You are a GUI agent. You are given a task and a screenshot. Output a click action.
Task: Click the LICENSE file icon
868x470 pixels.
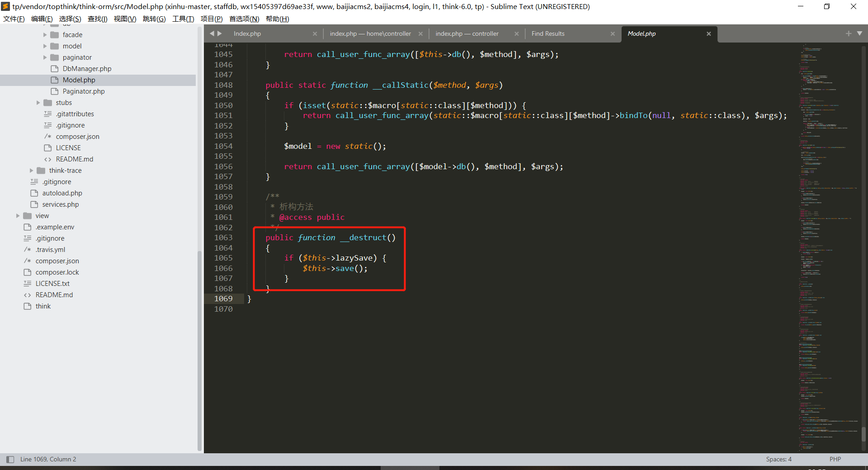tap(48, 148)
